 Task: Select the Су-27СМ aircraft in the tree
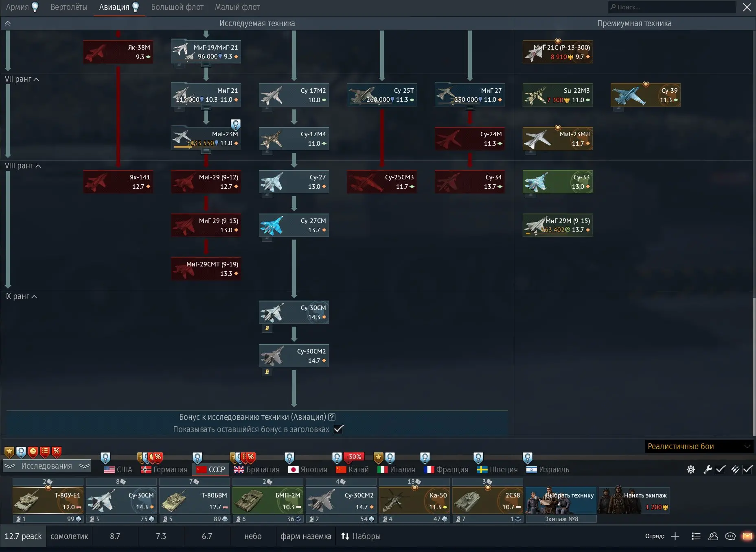[x=294, y=225]
